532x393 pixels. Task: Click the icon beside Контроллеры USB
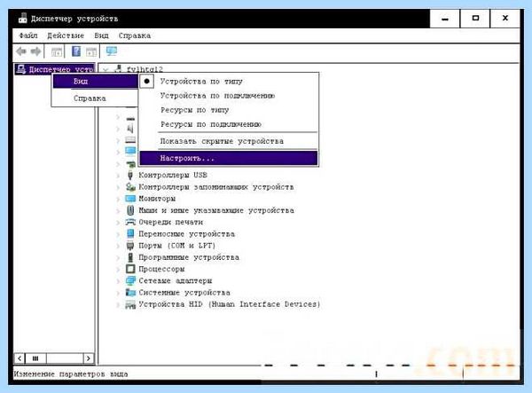tap(130, 175)
